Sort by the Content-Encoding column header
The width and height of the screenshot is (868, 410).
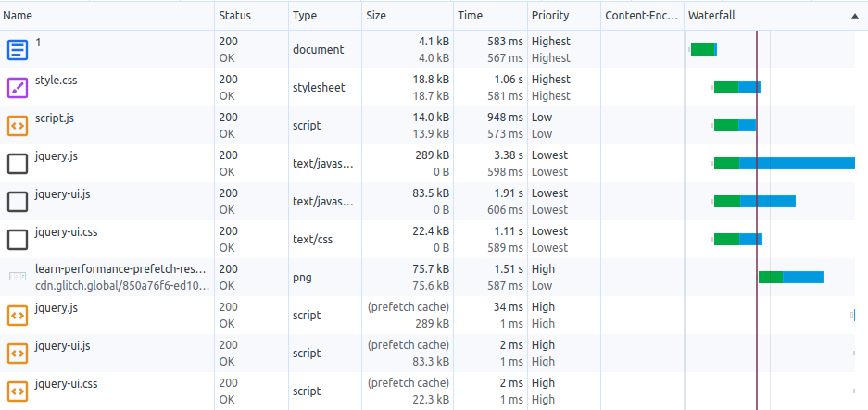(x=641, y=16)
